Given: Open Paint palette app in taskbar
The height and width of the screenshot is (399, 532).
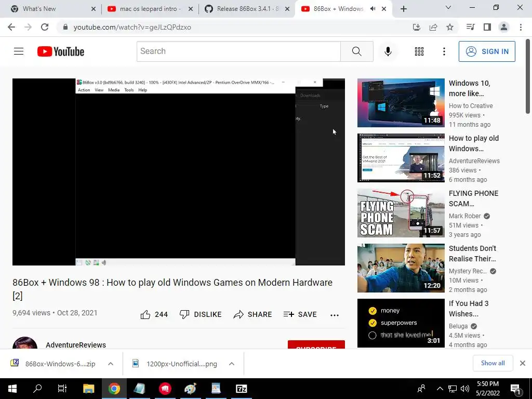Looking at the screenshot, I should (190, 389).
